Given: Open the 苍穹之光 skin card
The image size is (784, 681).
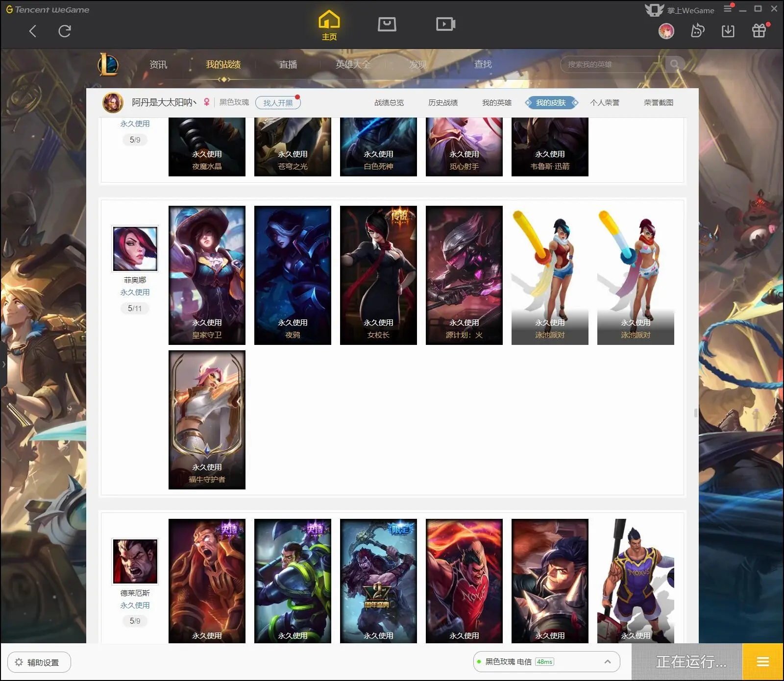Looking at the screenshot, I should [293, 147].
